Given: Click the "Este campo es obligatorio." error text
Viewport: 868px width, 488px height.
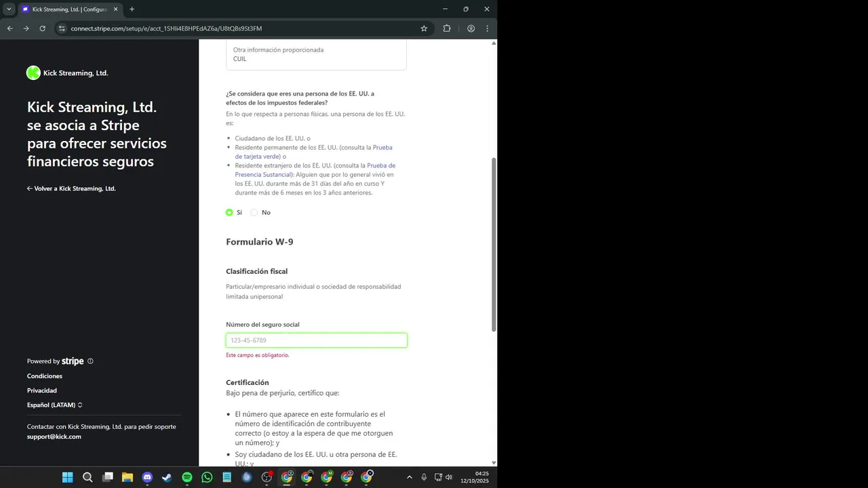Looking at the screenshot, I should (258, 355).
